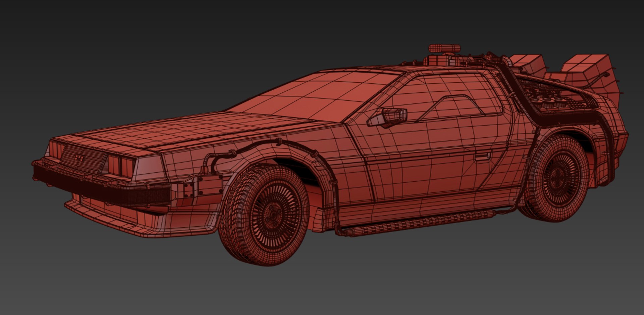Pick the side mirror on the door
The image size is (644, 315).
pos(388,117)
